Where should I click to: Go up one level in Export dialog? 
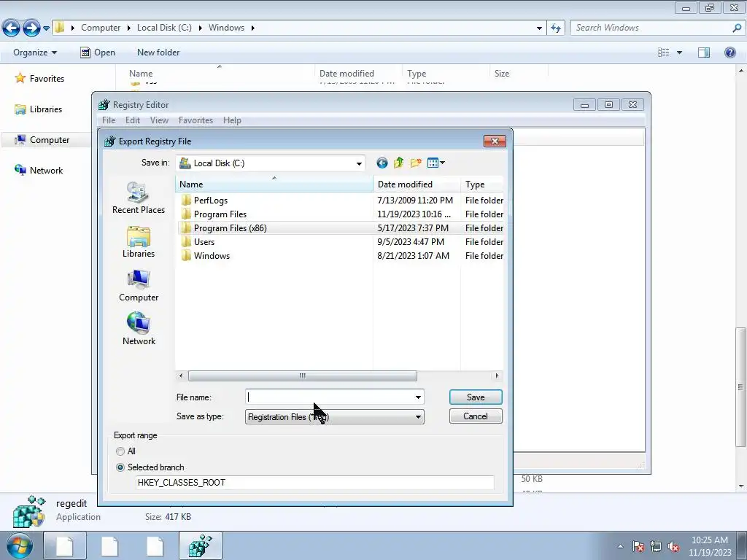399,163
